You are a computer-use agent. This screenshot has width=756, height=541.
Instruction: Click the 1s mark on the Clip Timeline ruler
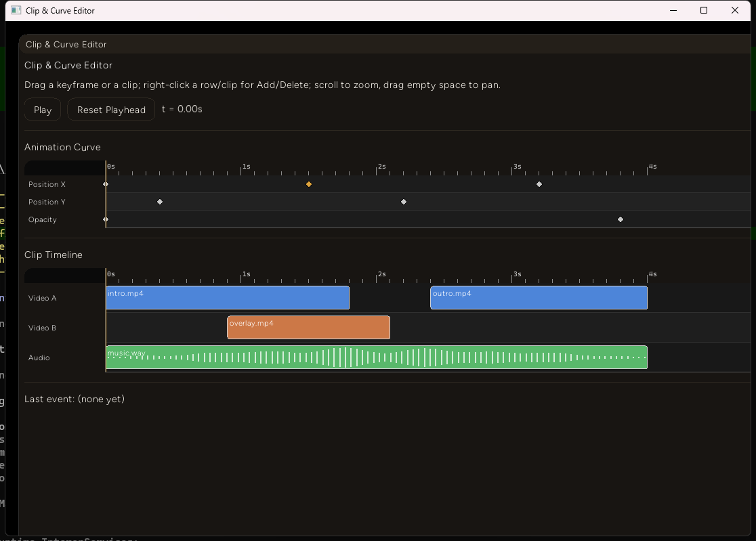(247, 274)
